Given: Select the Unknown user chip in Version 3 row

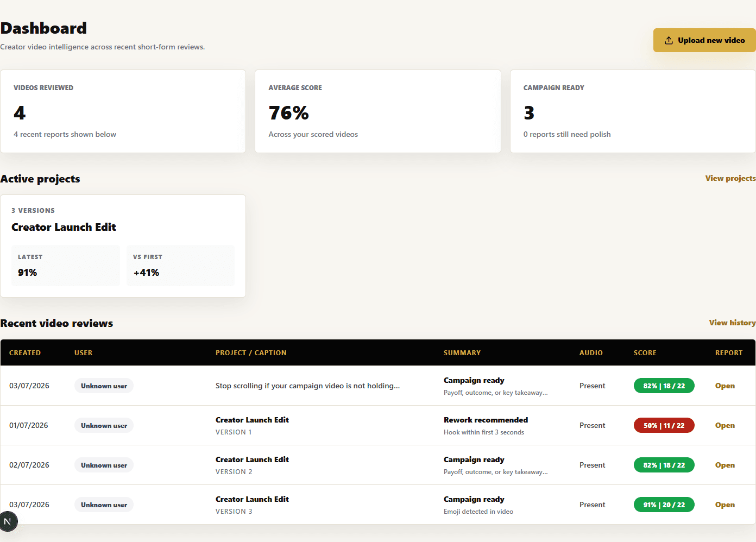Looking at the screenshot, I should 104,505.
